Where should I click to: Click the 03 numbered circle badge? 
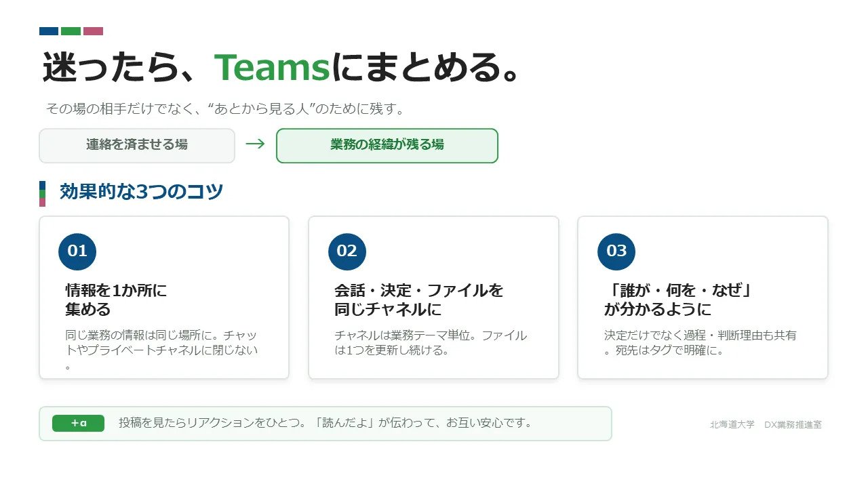(616, 251)
